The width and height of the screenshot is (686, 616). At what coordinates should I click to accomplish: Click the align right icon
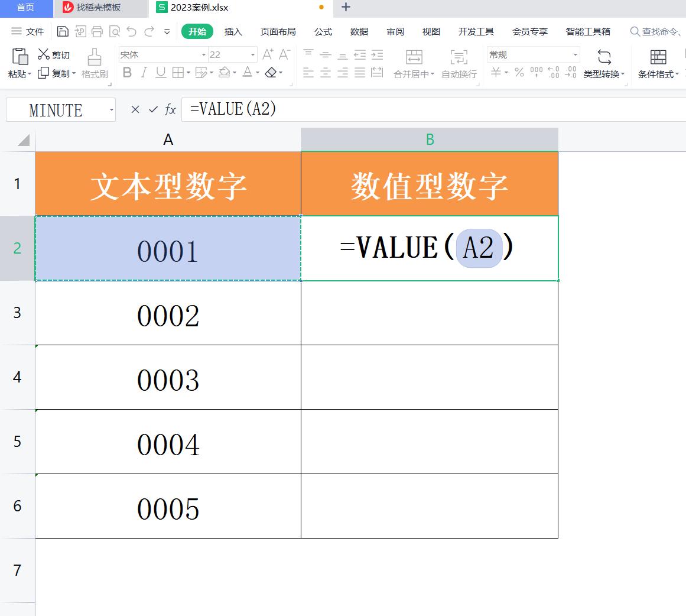pos(343,72)
